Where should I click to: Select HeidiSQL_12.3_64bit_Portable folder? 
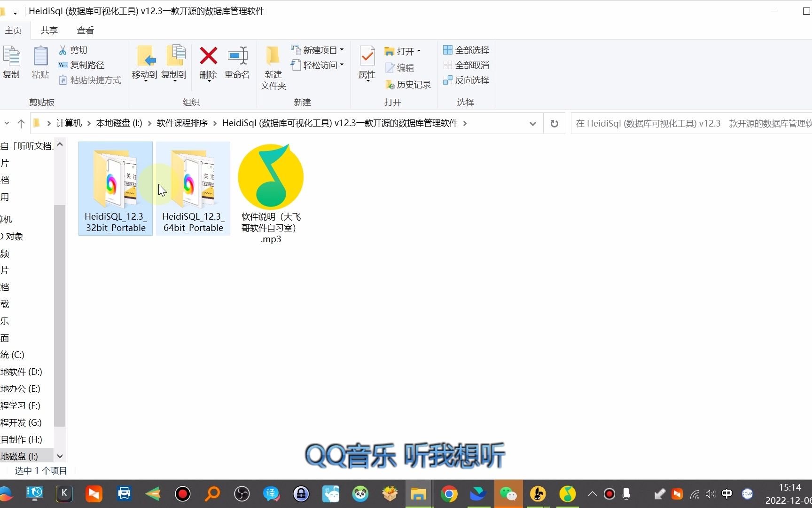tap(193, 189)
